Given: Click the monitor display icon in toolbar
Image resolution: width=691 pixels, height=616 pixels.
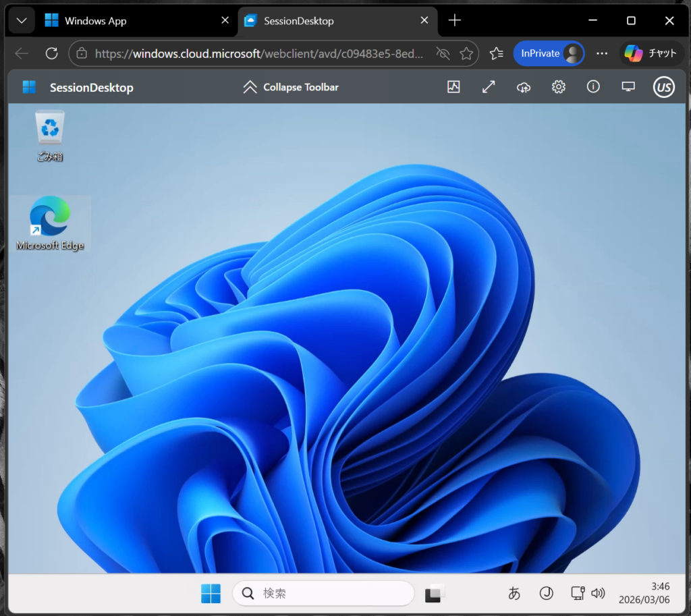Looking at the screenshot, I should coord(628,87).
